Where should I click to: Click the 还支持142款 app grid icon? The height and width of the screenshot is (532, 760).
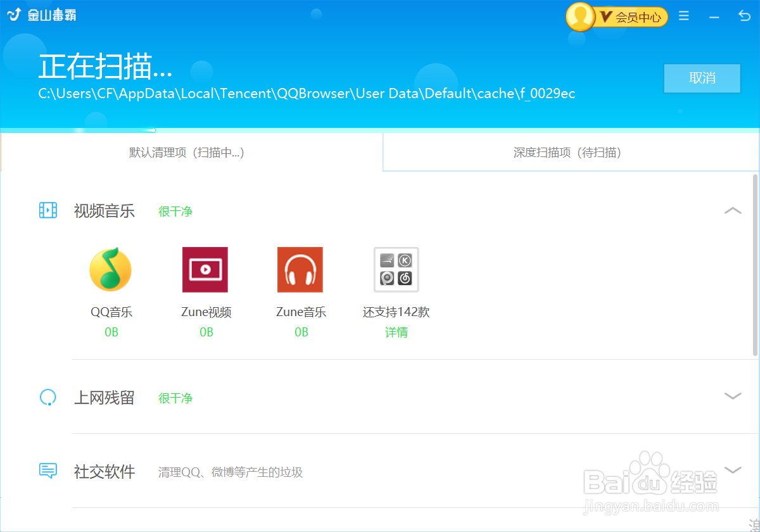pyautogui.click(x=396, y=269)
